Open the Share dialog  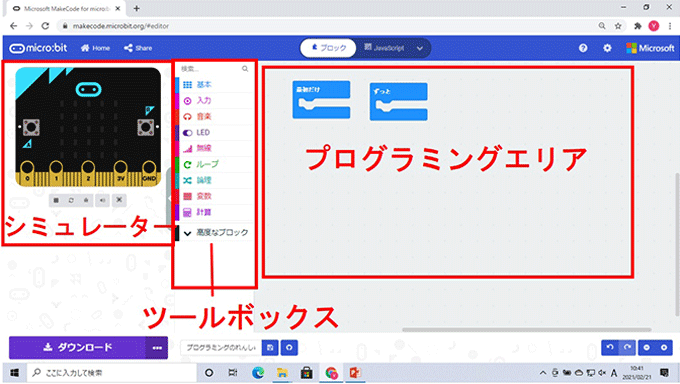(138, 48)
